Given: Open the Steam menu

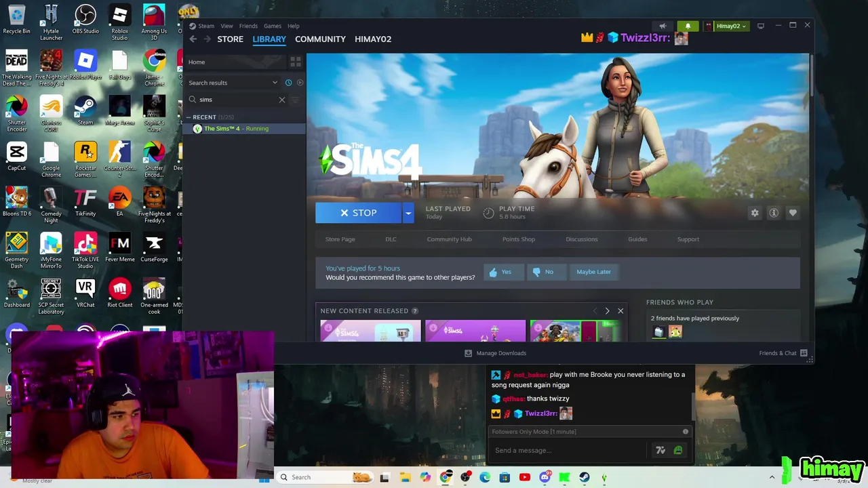Looking at the screenshot, I should click(x=206, y=26).
